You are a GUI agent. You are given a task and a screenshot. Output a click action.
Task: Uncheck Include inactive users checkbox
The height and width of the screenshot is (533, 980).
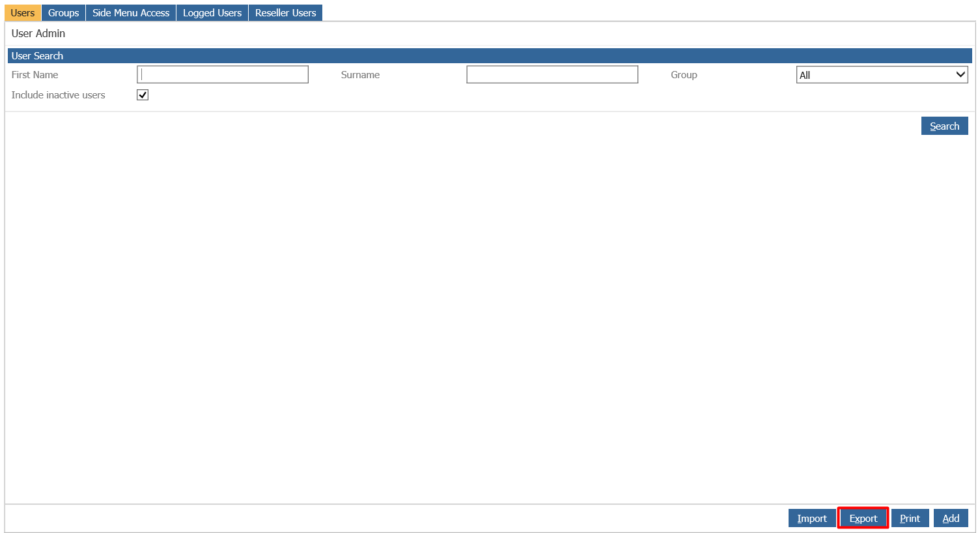tap(143, 95)
